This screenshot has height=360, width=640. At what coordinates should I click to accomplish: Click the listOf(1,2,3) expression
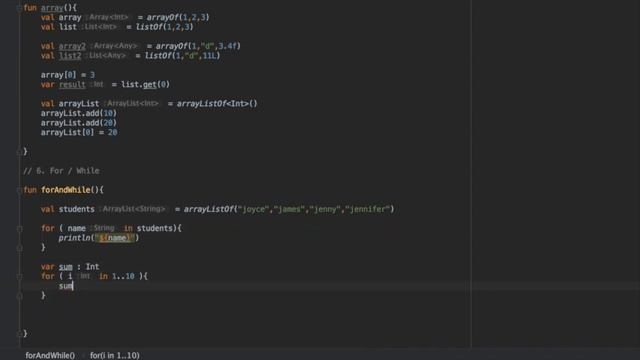click(164, 27)
